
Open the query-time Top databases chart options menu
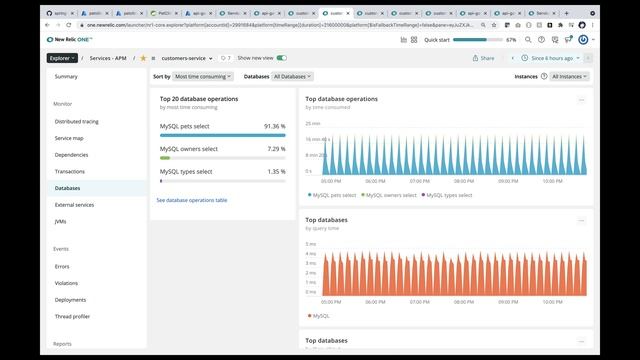[581, 220]
